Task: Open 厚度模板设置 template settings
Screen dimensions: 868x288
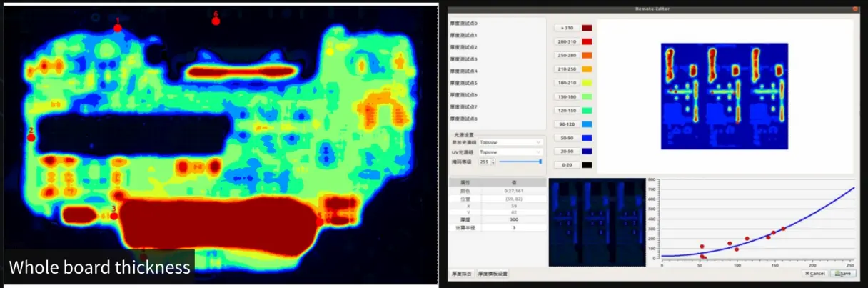Action: click(493, 274)
